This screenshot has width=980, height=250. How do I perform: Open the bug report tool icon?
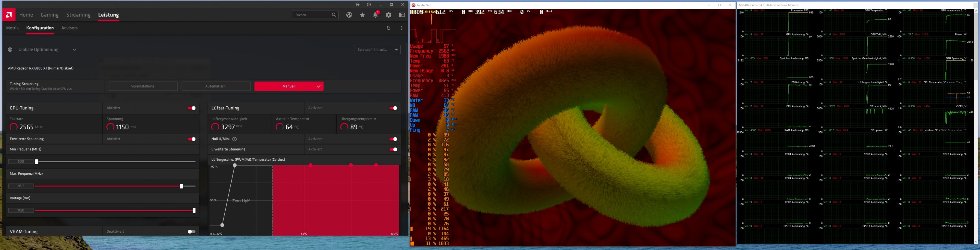(x=358, y=5)
